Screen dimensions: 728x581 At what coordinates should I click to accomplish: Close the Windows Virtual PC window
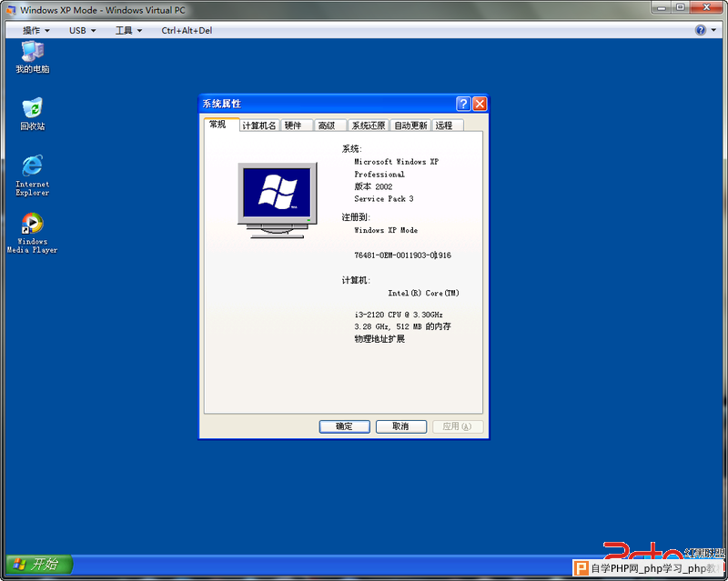pyautogui.click(x=706, y=8)
